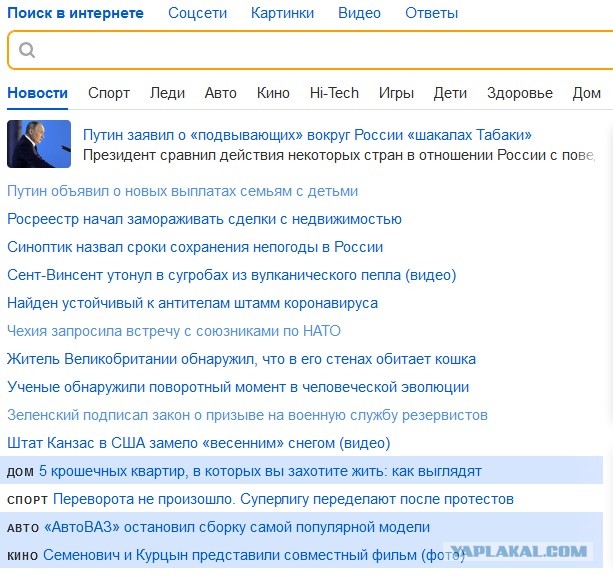Screen dimensions: 613x581
Task: Open the Леди news category
Action: pos(167,93)
